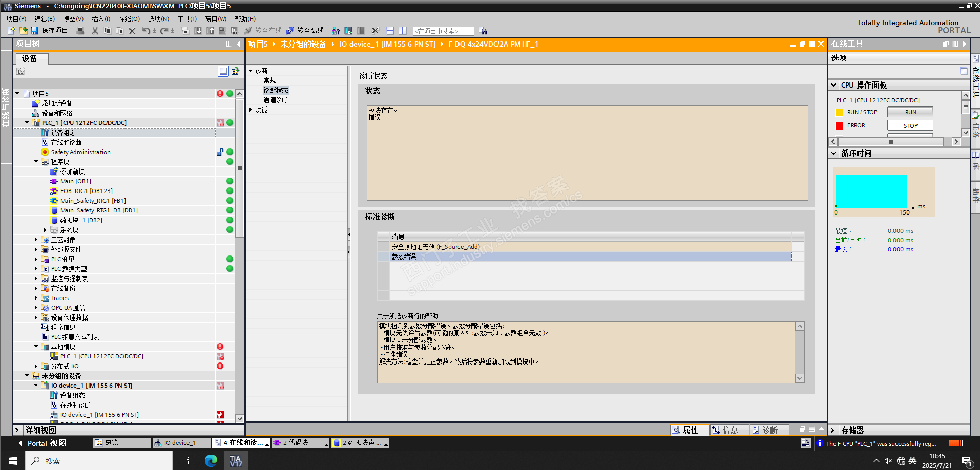Click the split editor horizontally icon
980x470 pixels.
coord(390,31)
